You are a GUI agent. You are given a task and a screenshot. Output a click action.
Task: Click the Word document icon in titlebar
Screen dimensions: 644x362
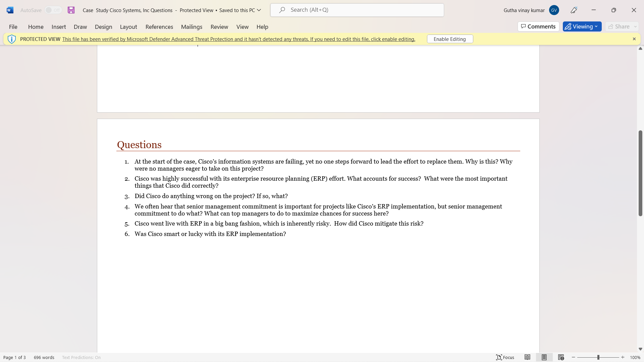coord(10,10)
